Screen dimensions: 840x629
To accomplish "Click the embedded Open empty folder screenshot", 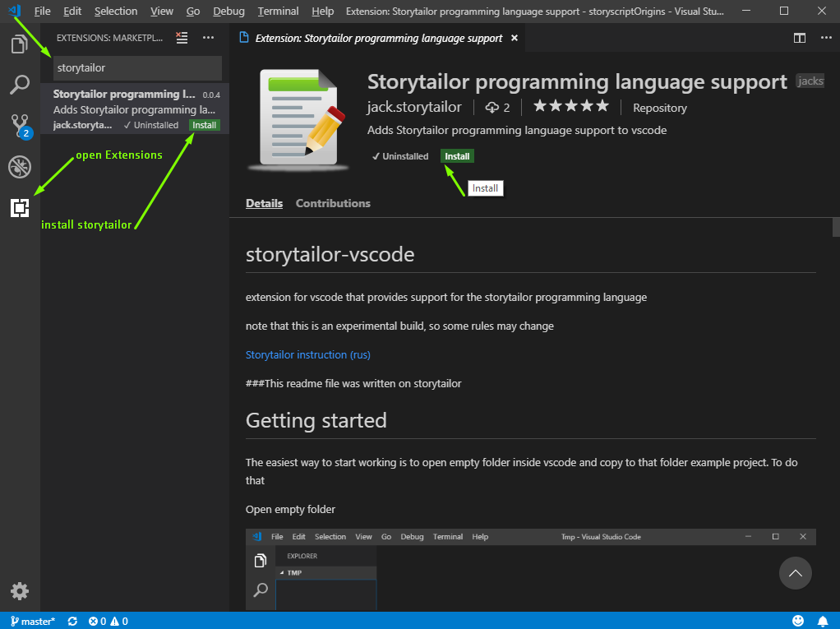I will click(x=530, y=569).
